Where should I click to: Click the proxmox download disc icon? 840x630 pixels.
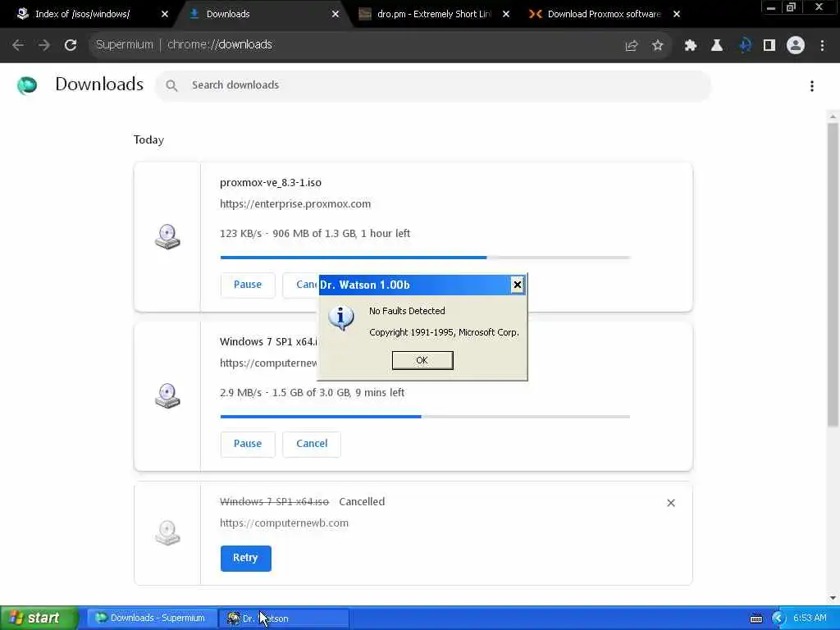click(167, 237)
